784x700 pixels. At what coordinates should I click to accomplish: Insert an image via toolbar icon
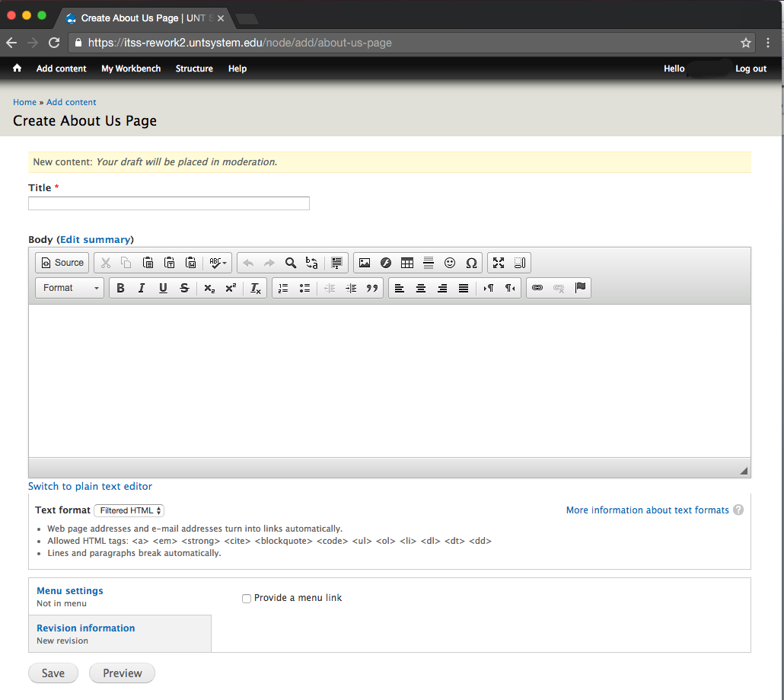(x=365, y=263)
